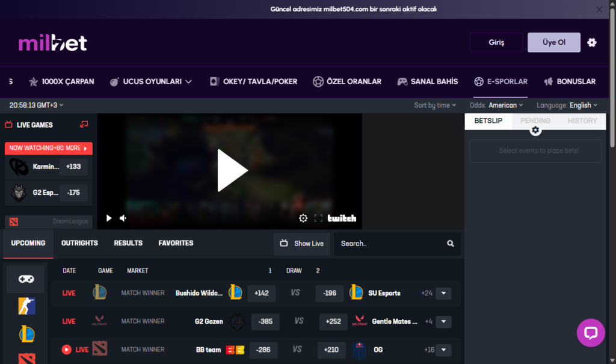Viewport: 616px width, 364px height.
Task: Pop out Live Games panel icon
Action: (84, 125)
